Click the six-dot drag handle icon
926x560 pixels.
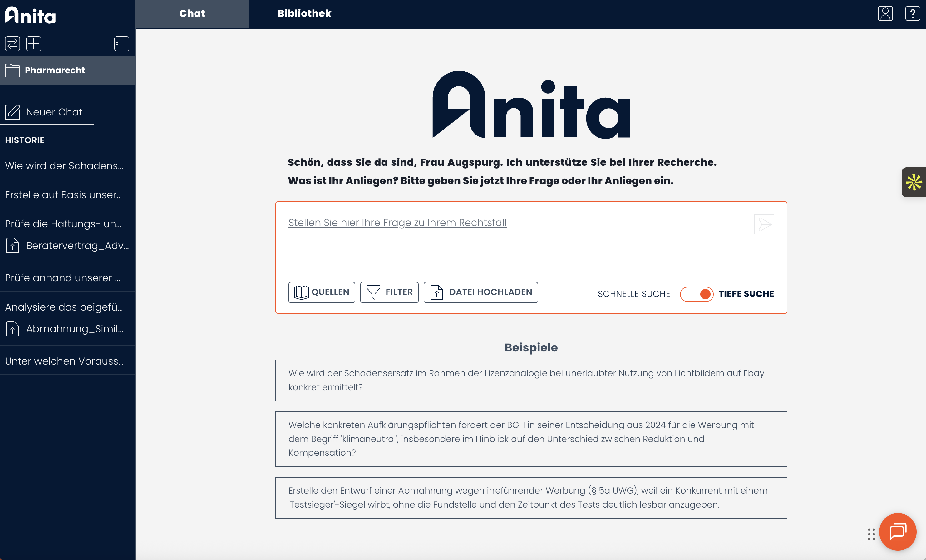871,534
